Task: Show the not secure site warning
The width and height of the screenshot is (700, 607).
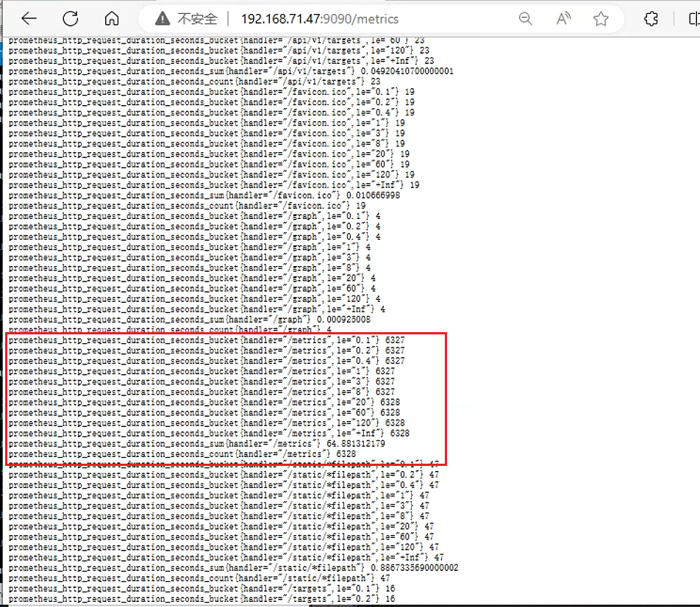Action: [186, 19]
